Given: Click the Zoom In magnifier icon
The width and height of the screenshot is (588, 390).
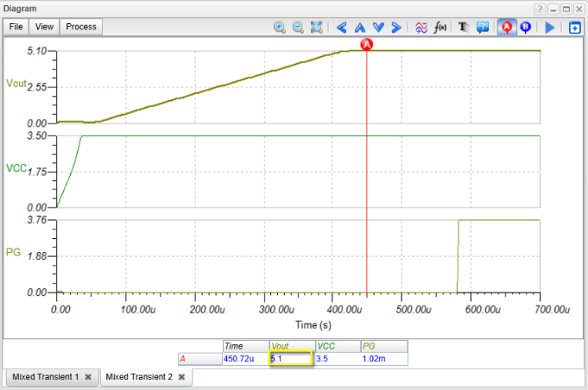Looking at the screenshot, I should 280,28.
